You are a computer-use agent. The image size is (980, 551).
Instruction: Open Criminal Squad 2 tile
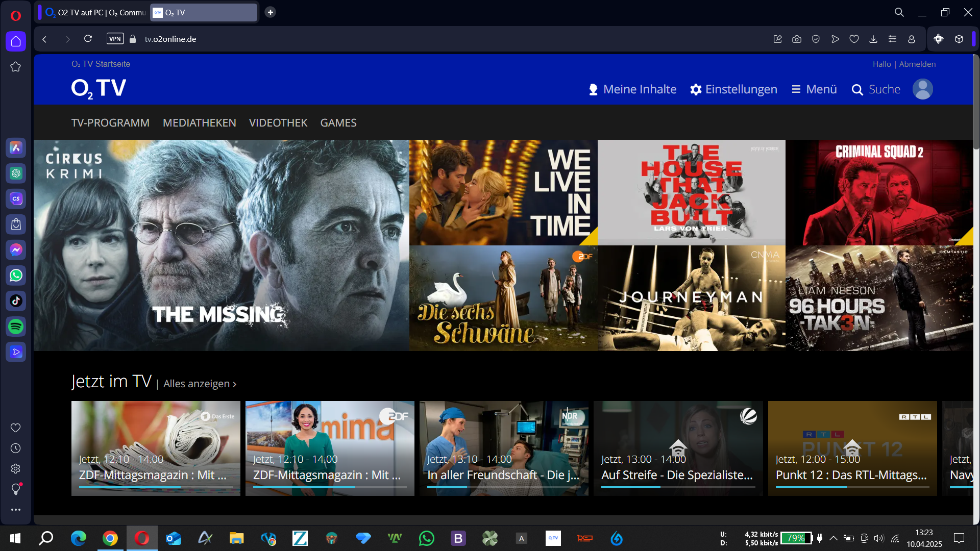pos(879,192)
